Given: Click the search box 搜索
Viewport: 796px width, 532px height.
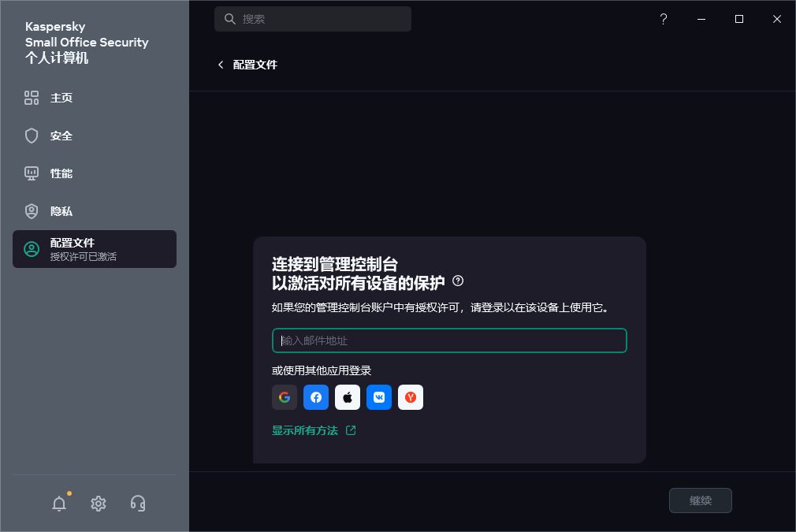Looking at the screenshot, I should click(x=313, y=19).
